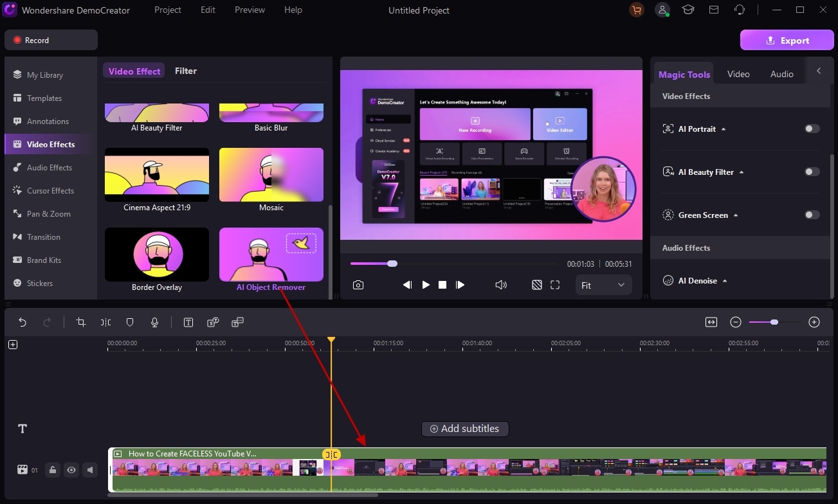Click Add subtitles button

(x=465, y=429)
